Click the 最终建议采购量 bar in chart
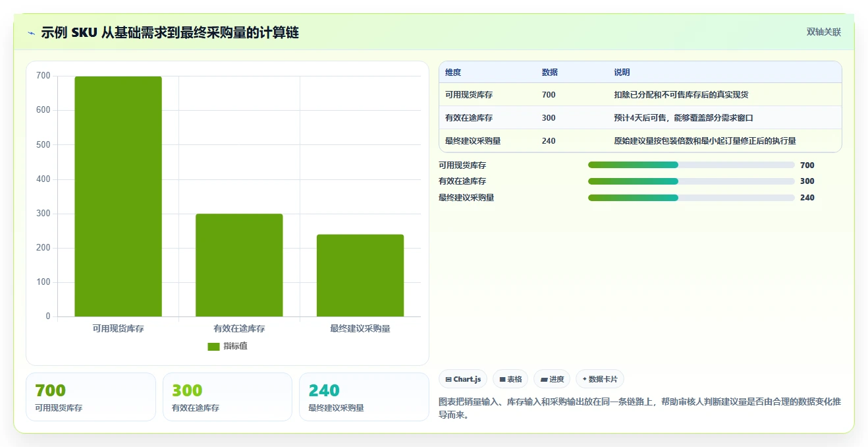 coord(360,276)
